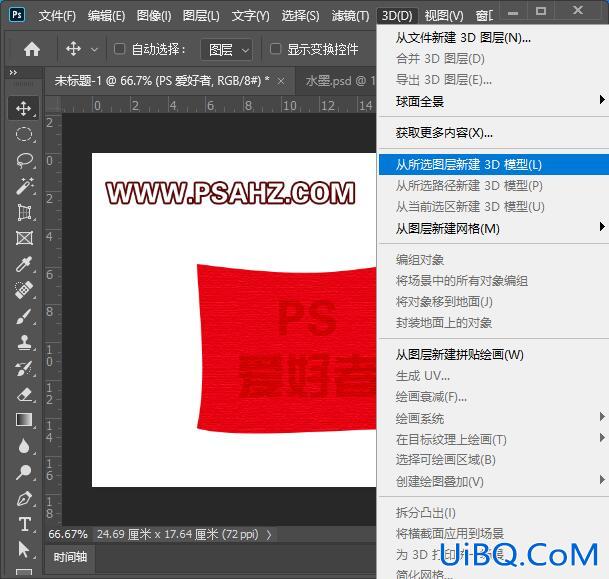609x579 pixels.
Task: Select the Gradient tool
Action: (24, 420)
